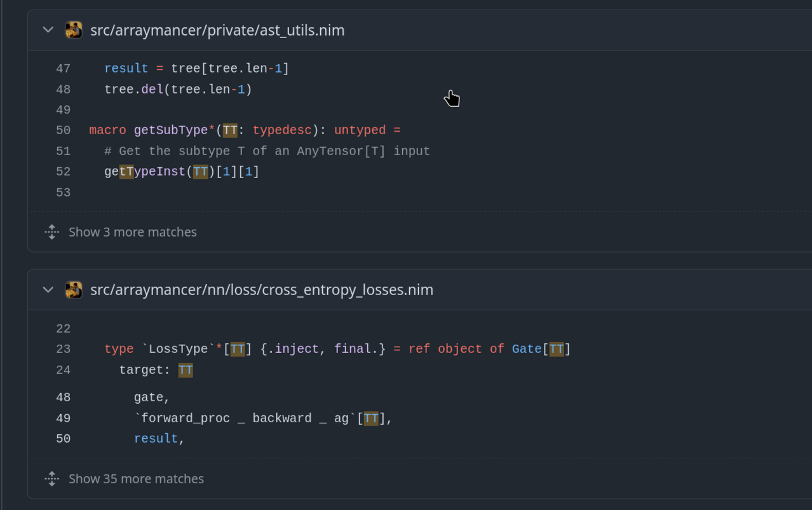The image size is (812, 510).
Task: Click line number 50 of the getSubType macro
Action: (x=63, y=130)
